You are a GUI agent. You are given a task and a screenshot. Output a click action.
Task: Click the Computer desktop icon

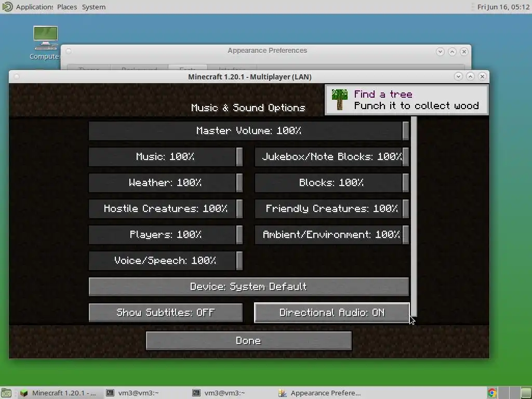[x=46, y=43]
